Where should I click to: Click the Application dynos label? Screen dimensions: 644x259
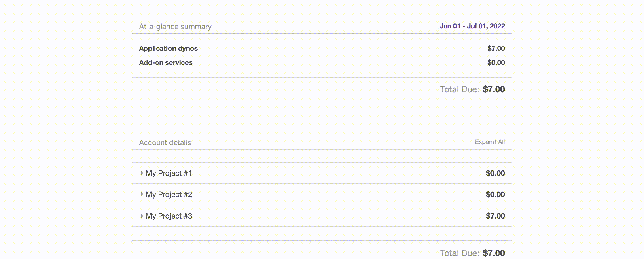point(168,48)
